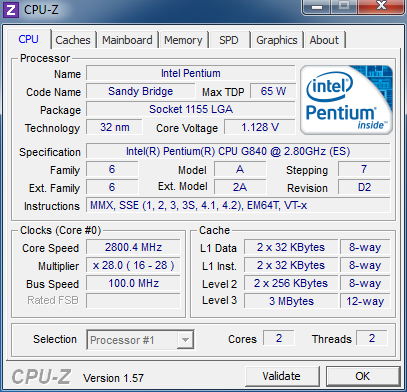
Task: Click the Threads count value
Action: (x=372, y=338)
